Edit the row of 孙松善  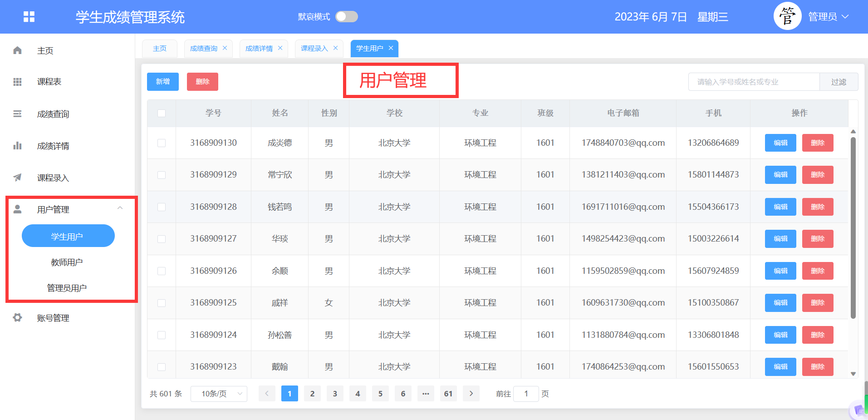coord(780,335)
